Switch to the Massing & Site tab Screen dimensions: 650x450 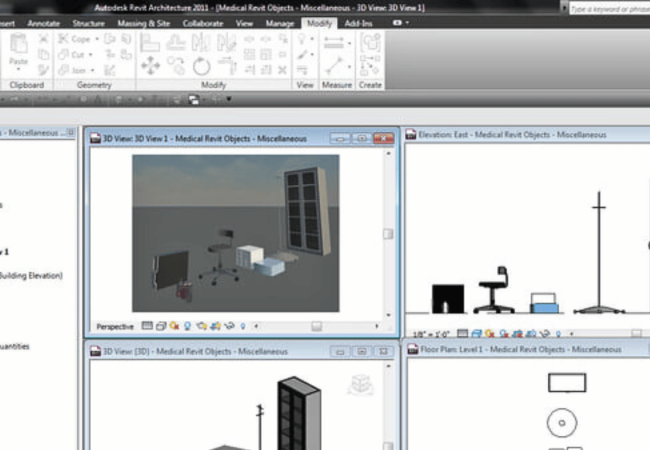coord(144,22)
